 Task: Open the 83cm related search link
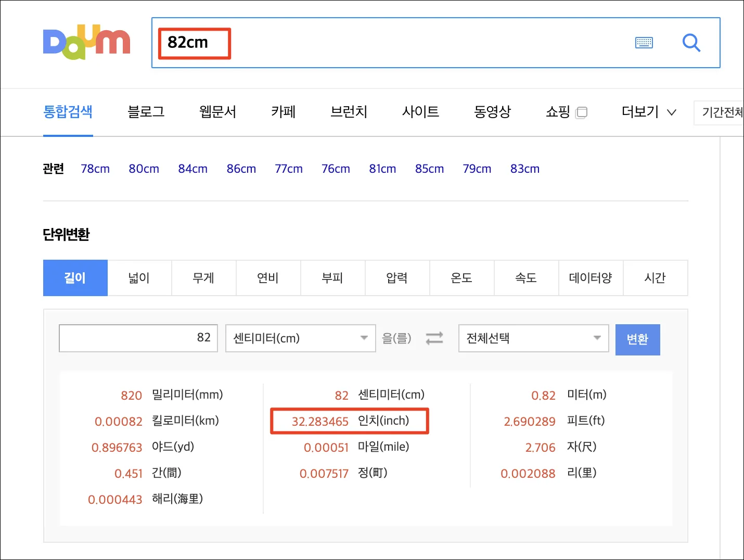click(x=524, y=169)
